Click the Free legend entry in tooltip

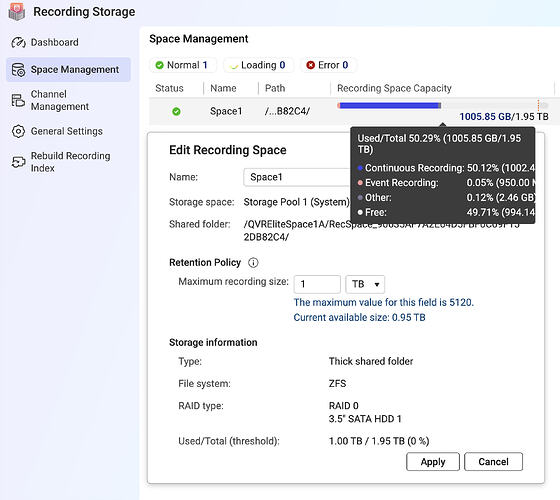(x=446, y=213)
